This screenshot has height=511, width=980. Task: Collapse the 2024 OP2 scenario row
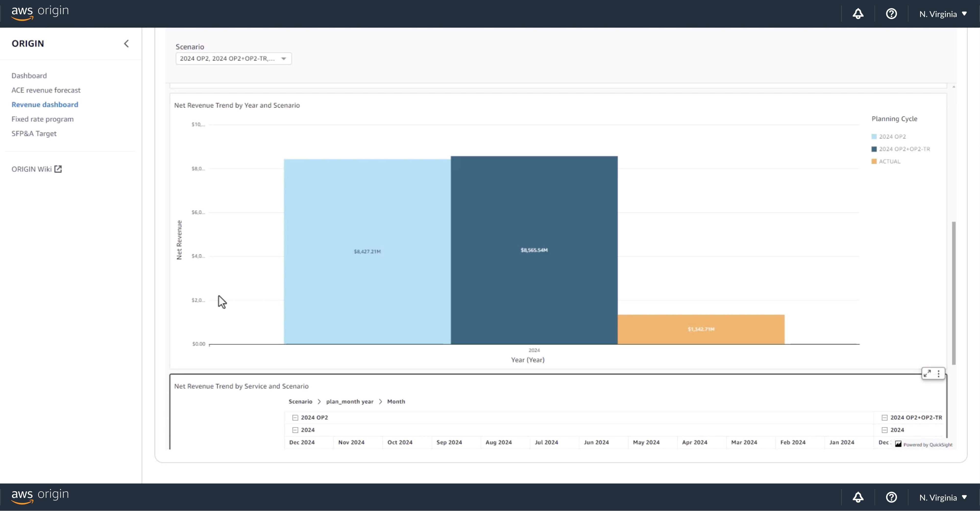(295, 417)
